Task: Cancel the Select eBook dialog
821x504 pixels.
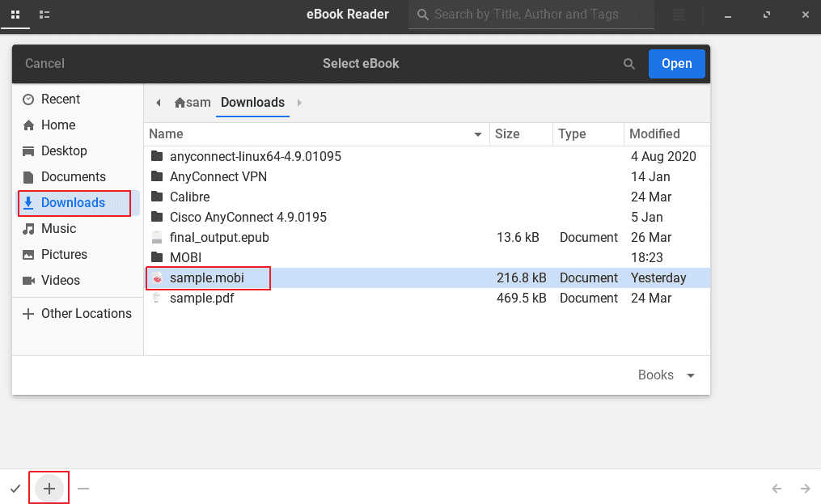Action: pyautogui.click(x=44, y=63)
